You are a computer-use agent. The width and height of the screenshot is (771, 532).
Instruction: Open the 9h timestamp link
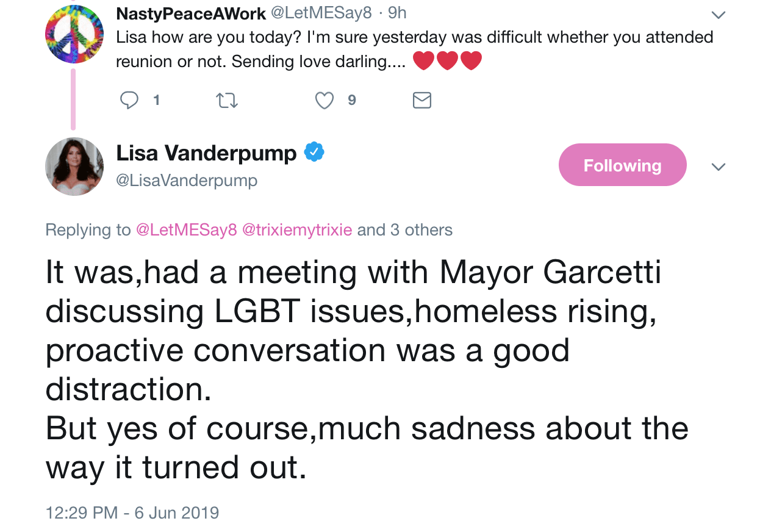(397, 13)
